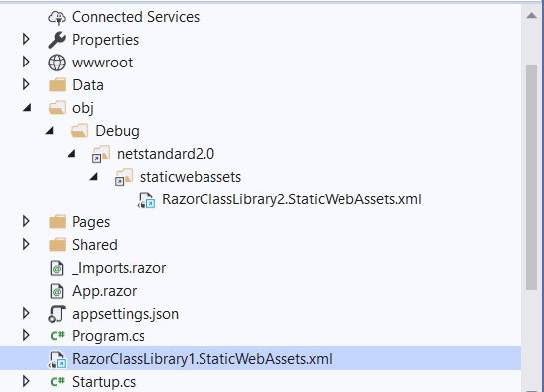Collapse the obj folder
The height and width of the screenshot is (392, 544).
27,108
